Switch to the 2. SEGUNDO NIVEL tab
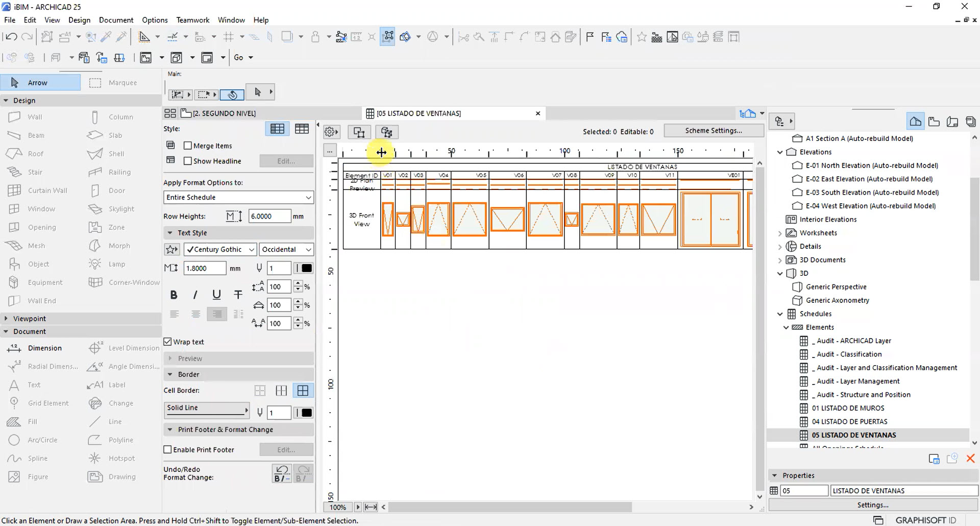This screenshot has height=526, width=980. 225,113
